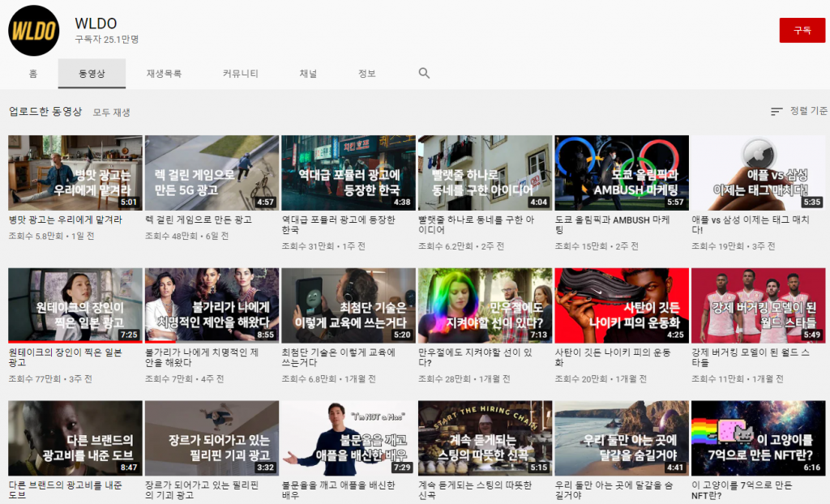Click views text 조회수 48만회 • 6일 전
The width and height of the screenshot is (830, 504).
(187, 236)
